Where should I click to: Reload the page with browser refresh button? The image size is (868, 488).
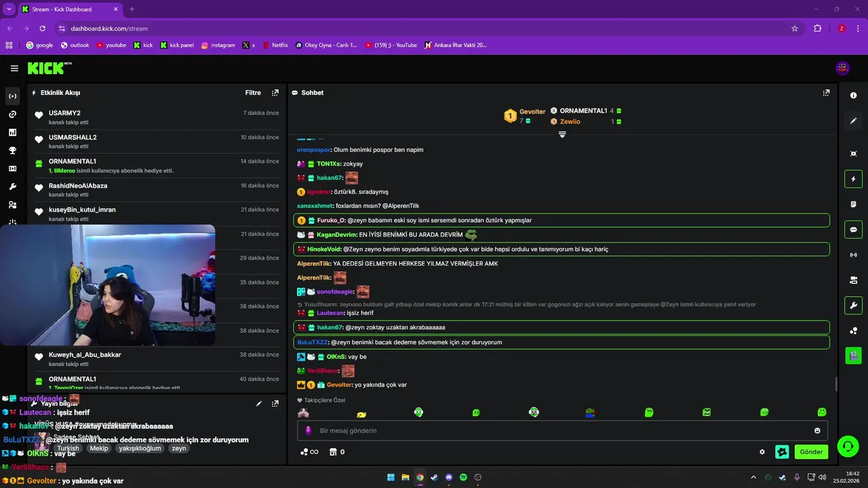[43, 28]
